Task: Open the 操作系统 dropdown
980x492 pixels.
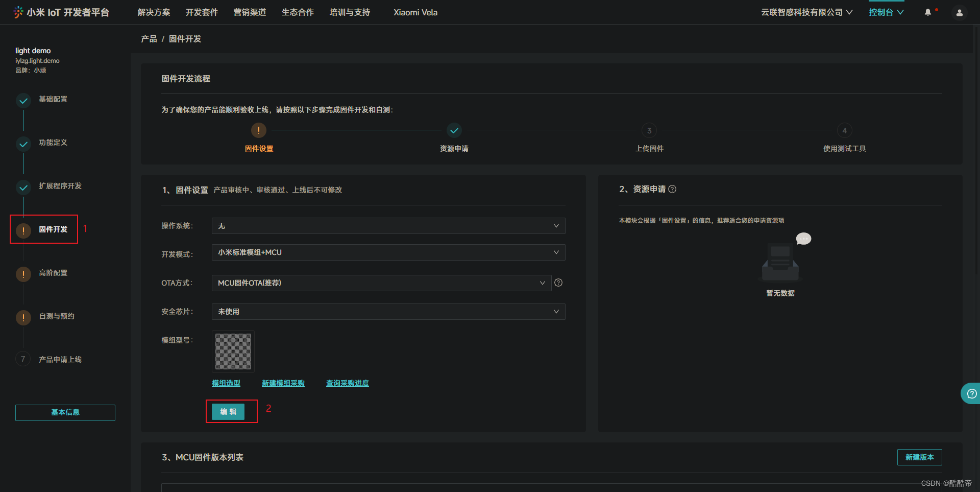Action: coord(388,226)
